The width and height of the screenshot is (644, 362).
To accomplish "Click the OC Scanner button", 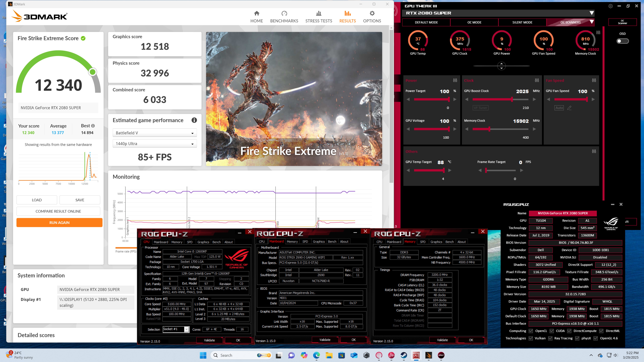I will 622,22.
